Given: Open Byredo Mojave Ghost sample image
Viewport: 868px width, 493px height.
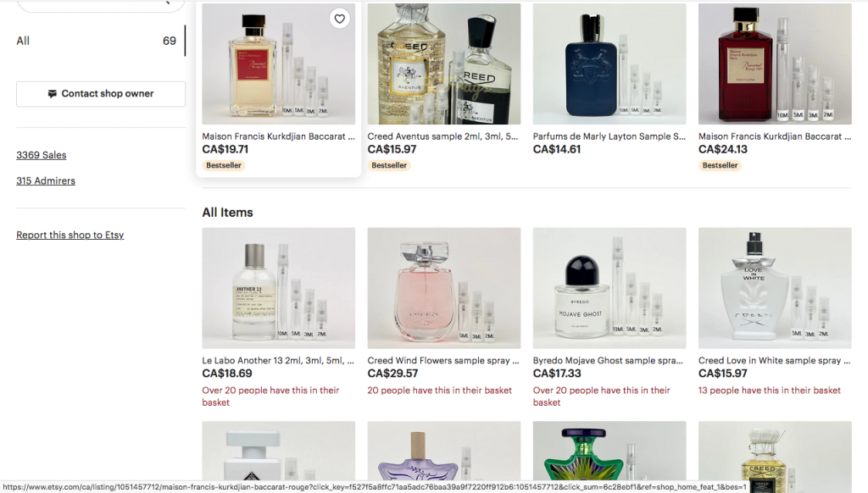Looking at the screenshot, I should click(609, 288).
